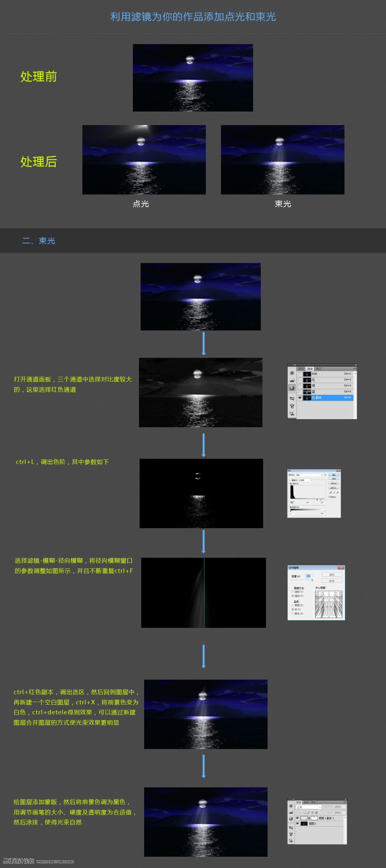Switch to 路径 tab in the bottom Layers panel
The height and width of the screenshot is (868, 386).
click(x=314, y=802)
